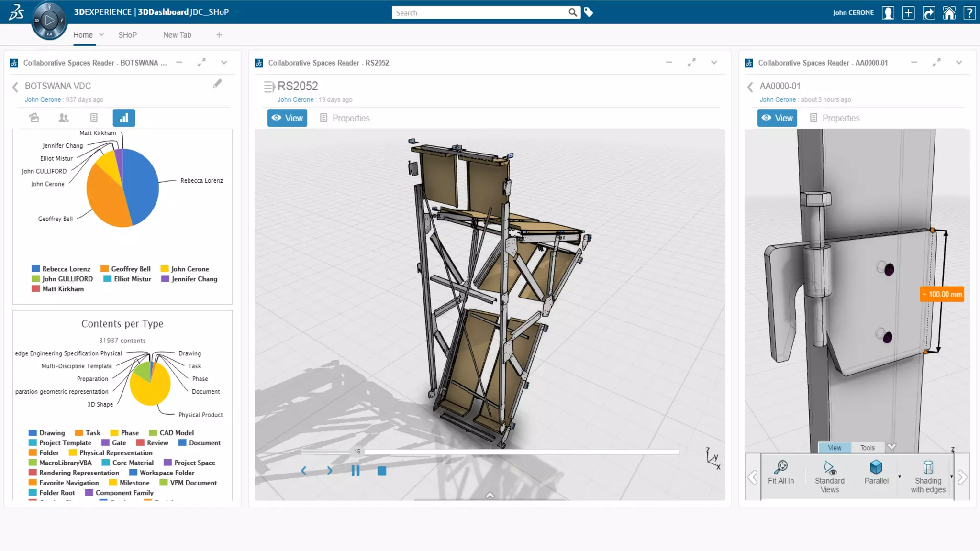Viewport: 980px width, 551px height.
Task: Select the View action bar tab
Action: coord(835,448)
